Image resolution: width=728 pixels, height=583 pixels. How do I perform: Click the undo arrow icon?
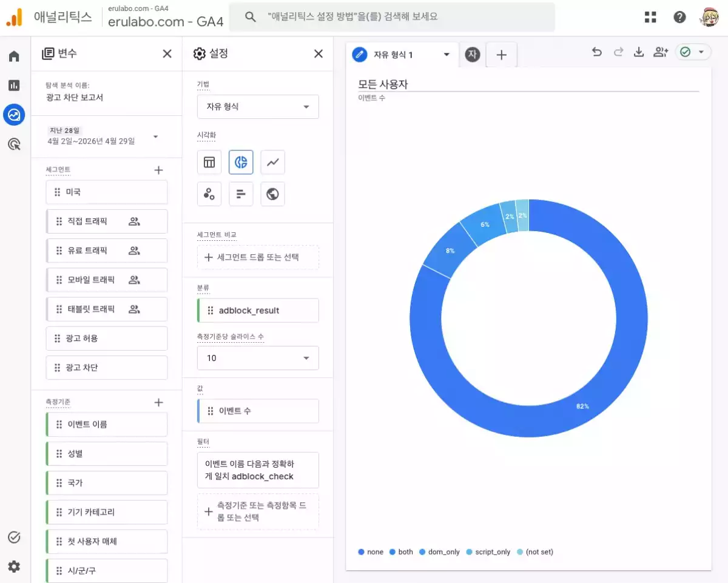597,53
